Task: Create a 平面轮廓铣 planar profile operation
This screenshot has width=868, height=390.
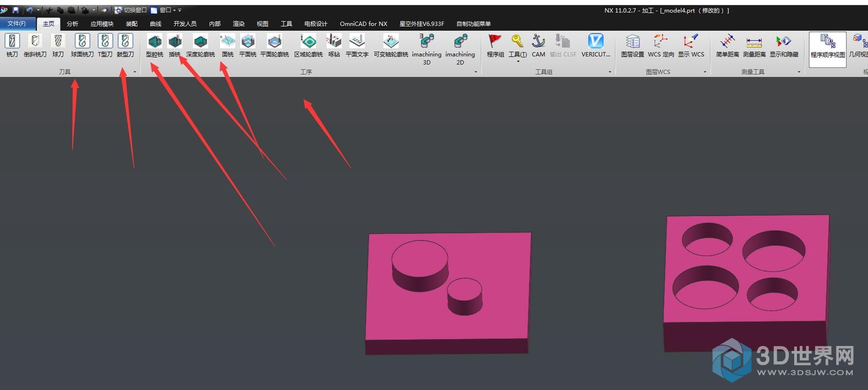Action: (x=274, y=45)
